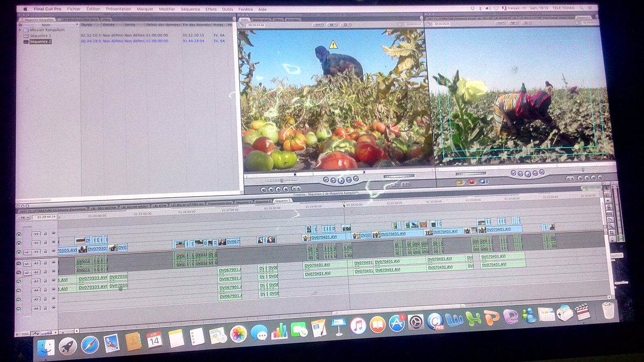This screenshot has width=644, height=362.
Task: Mute audio track A2 with its audible toggle
Action: pos(19,272)
